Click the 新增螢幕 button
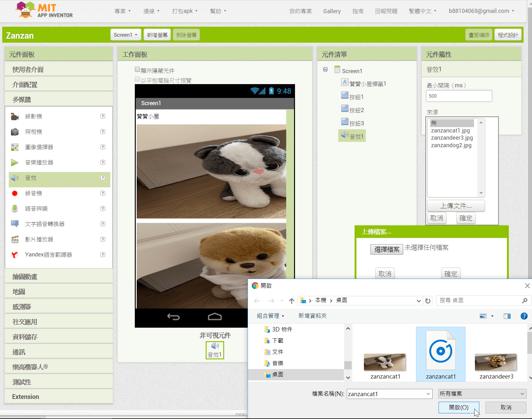The height and width of the screenshot is (419, 532). pyautogui.click(x=157, y=35)
